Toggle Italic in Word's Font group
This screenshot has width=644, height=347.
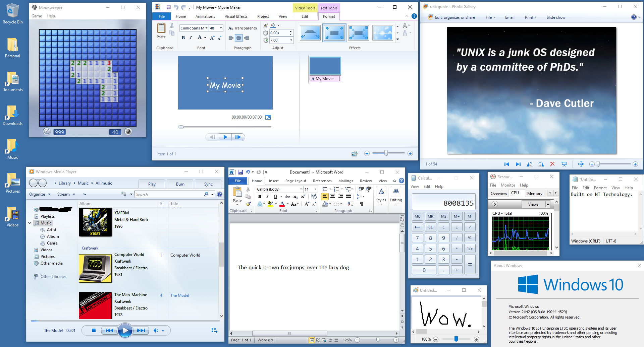(267, 197)
